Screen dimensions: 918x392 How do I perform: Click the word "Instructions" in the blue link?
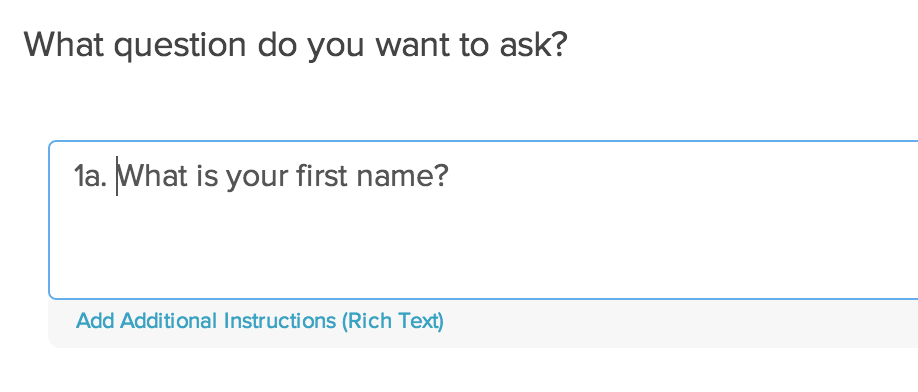[280, 321]
